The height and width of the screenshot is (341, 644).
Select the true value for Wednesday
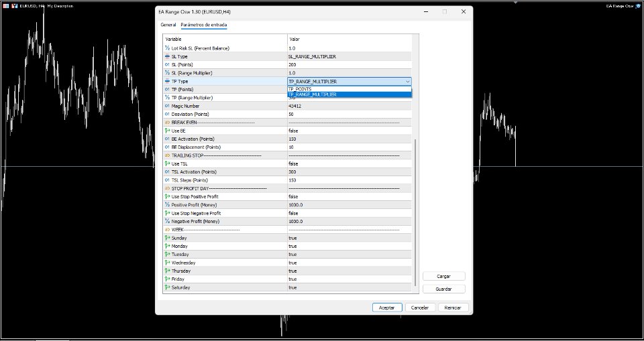292,263
